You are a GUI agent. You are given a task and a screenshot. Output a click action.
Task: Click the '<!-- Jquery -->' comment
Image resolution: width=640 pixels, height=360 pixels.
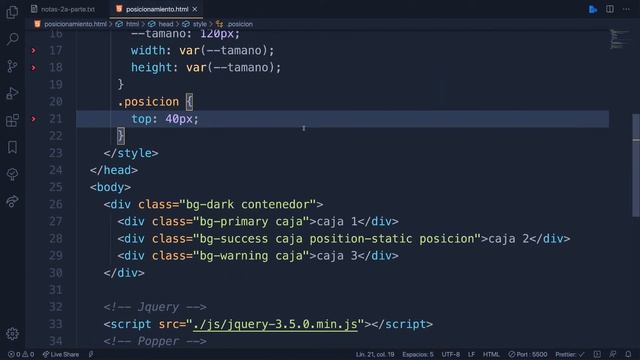(155, 307)
